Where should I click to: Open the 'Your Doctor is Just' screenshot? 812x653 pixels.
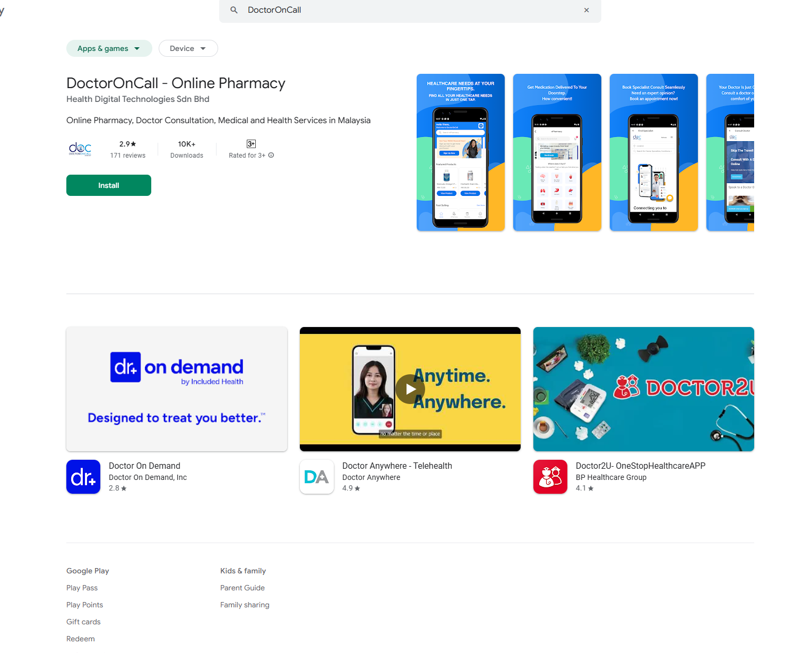(x=730, y=152)
